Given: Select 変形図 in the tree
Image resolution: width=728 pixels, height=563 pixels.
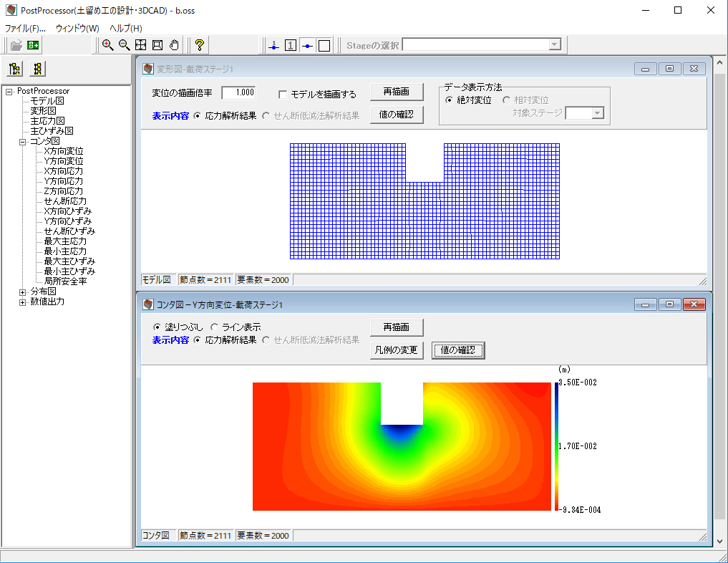Looking at the screenshot, I should pyautogui.click(x=43, y=110).
